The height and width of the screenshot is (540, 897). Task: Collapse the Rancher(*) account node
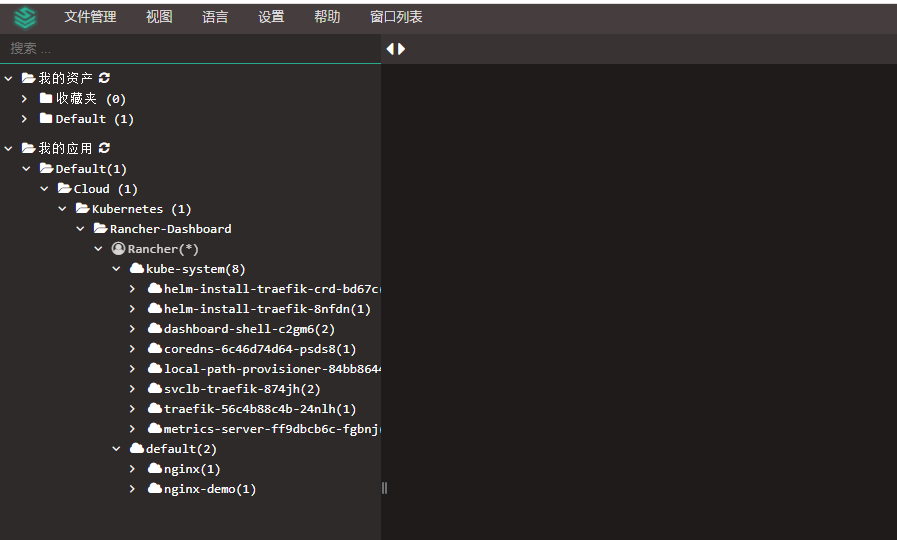98,249
